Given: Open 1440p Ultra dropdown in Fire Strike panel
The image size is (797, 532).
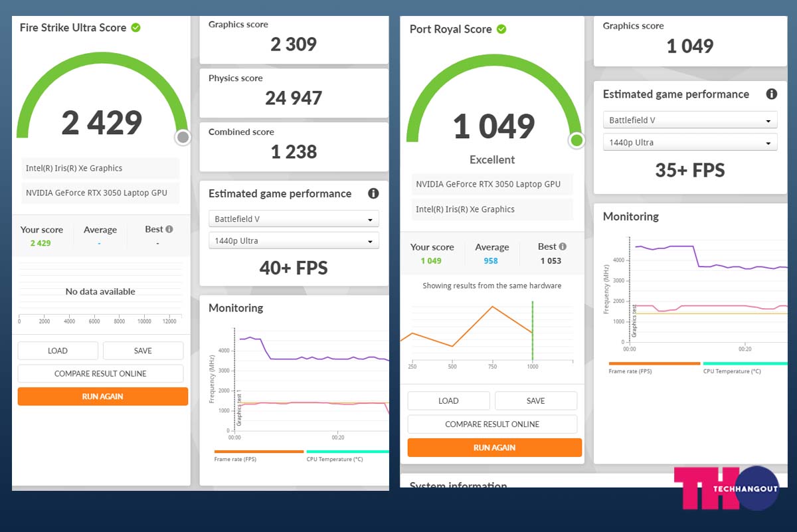Looking at the screenshot, I should [294, 240].
